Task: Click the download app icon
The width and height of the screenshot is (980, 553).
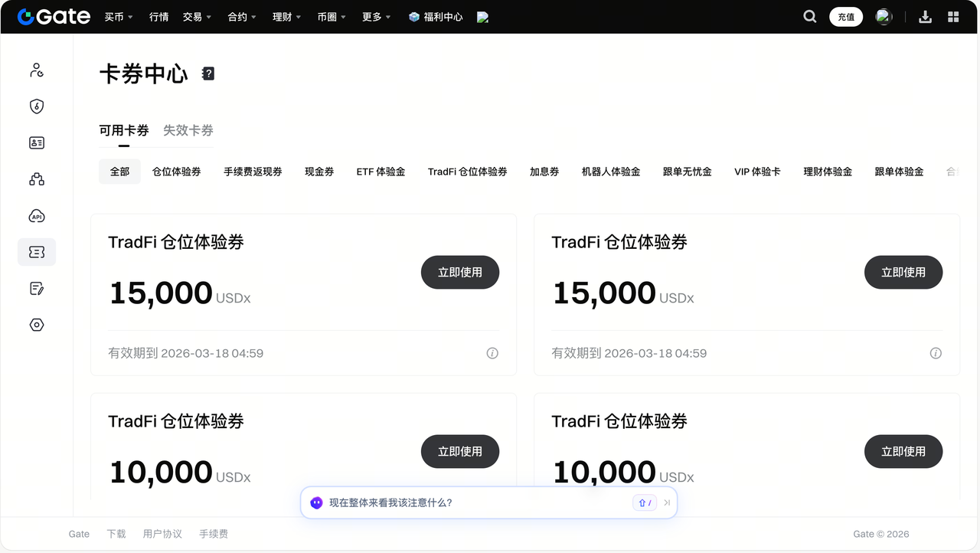Action: coord(925,17)
